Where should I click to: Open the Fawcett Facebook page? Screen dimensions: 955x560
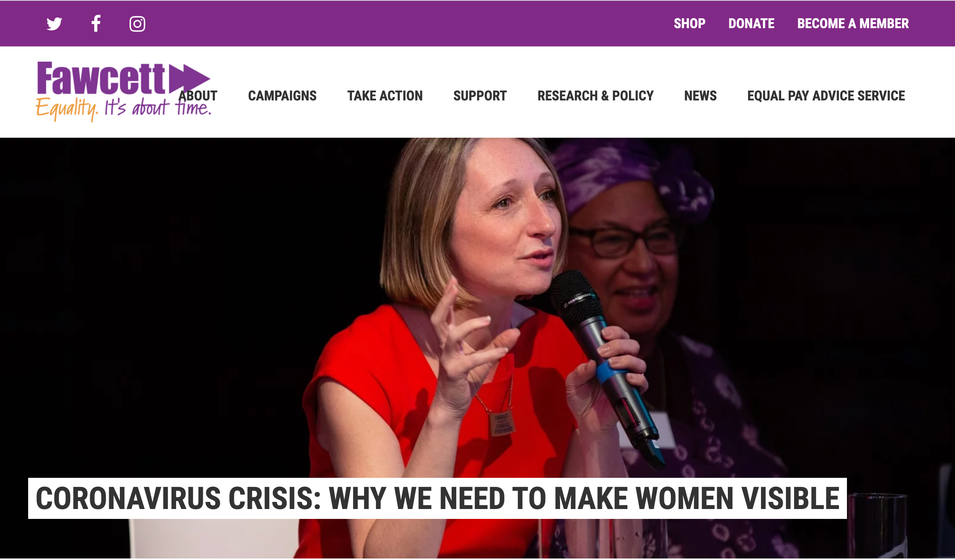[x=96, y=24]
